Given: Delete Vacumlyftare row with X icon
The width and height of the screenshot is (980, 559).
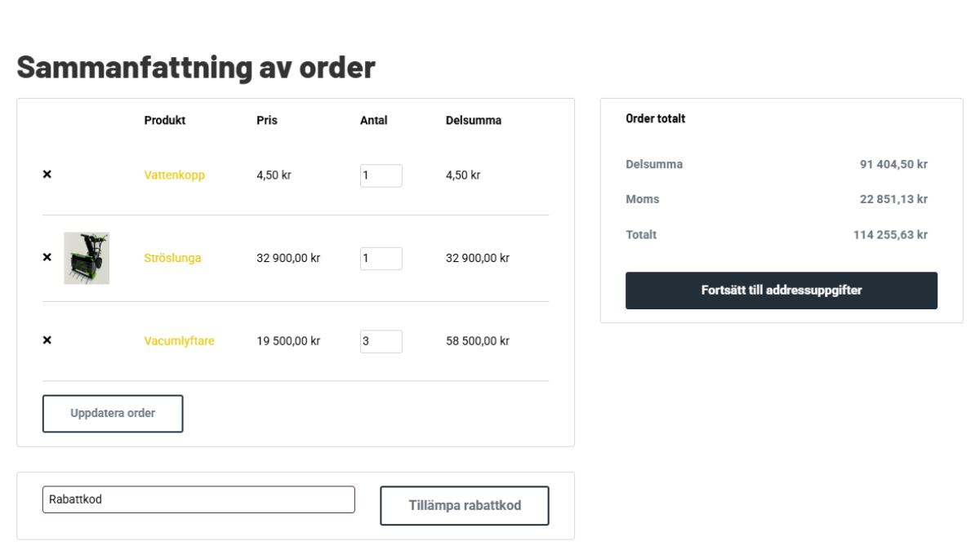Looking at the screenshot, I should pyautogui.click(x=47, y=340).
